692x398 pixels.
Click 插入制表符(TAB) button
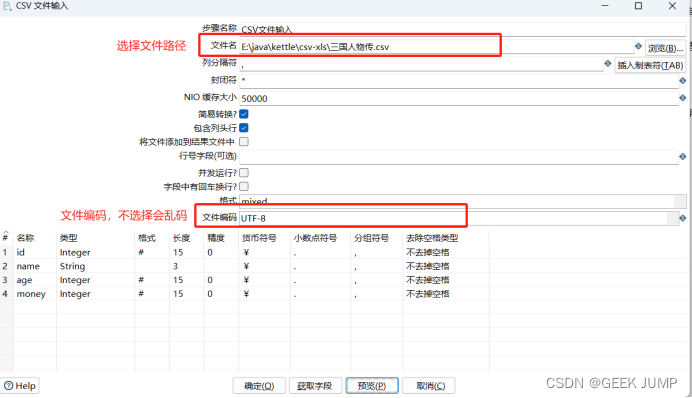650,65
